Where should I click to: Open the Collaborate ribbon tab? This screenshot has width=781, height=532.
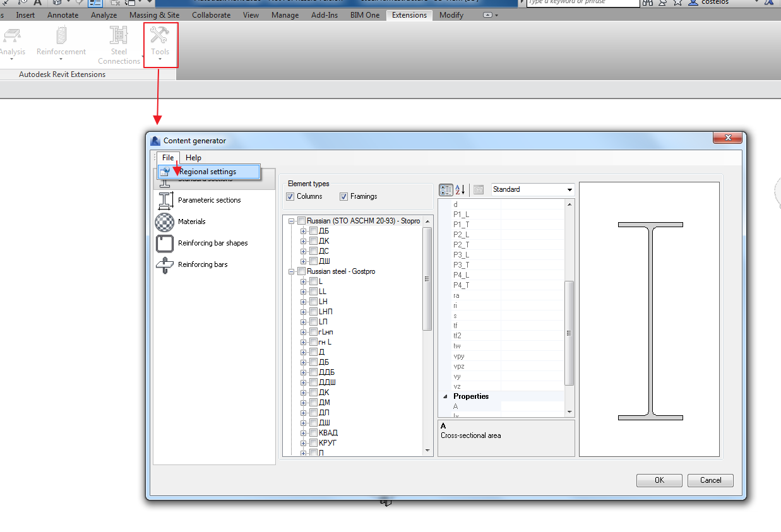tap(211, 15)
